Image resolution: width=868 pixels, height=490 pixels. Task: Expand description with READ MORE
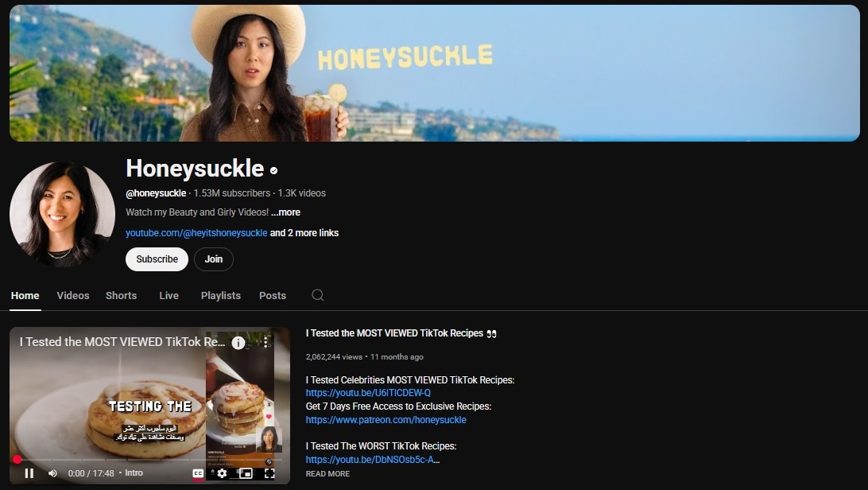pos(327,474)
